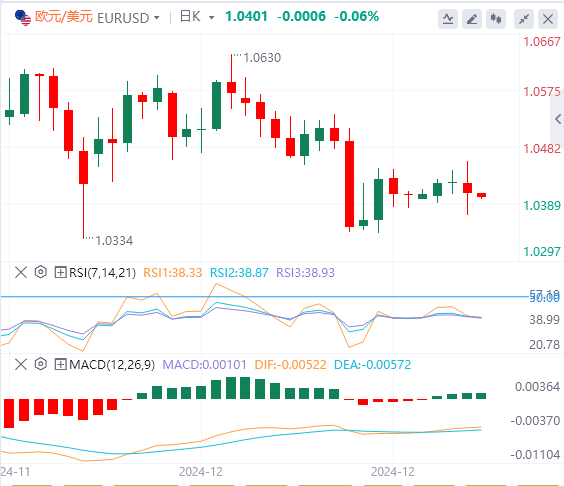Click the 1.0575 price axis label

542,92
